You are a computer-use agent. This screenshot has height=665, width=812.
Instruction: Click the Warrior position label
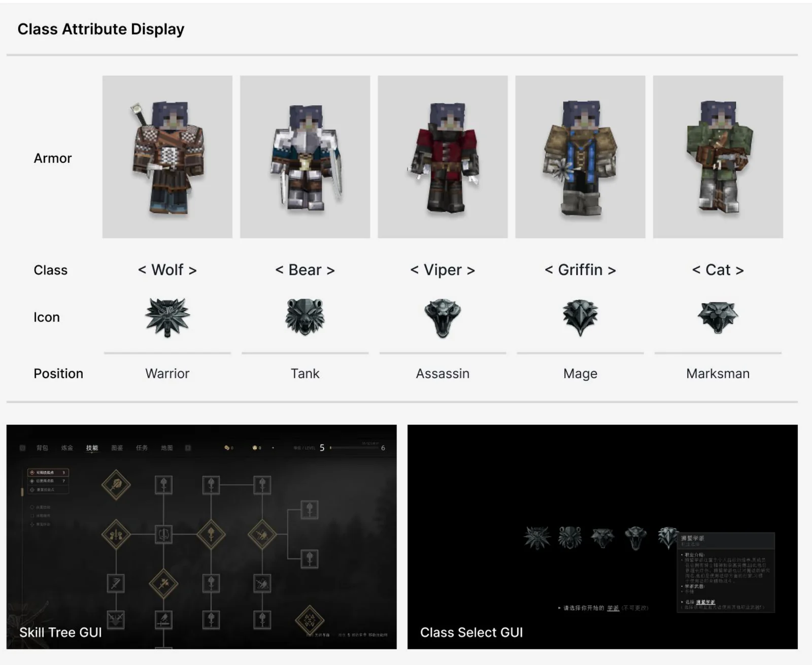167,374
